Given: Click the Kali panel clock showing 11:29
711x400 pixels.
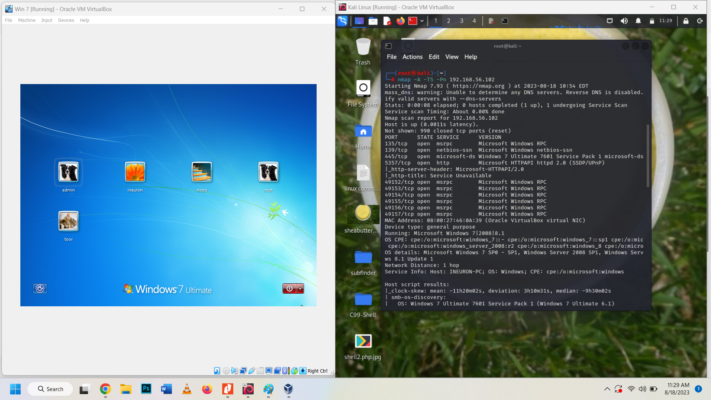Looking at the screenshot, I should pos(665,21).
